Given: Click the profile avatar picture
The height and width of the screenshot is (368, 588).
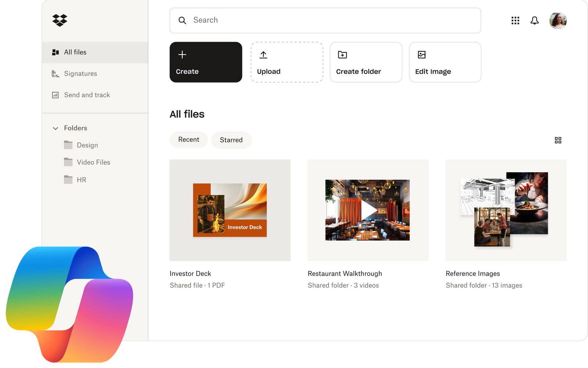Looking at the screenshot, I should pyautogui.click(x=558, y=21).
